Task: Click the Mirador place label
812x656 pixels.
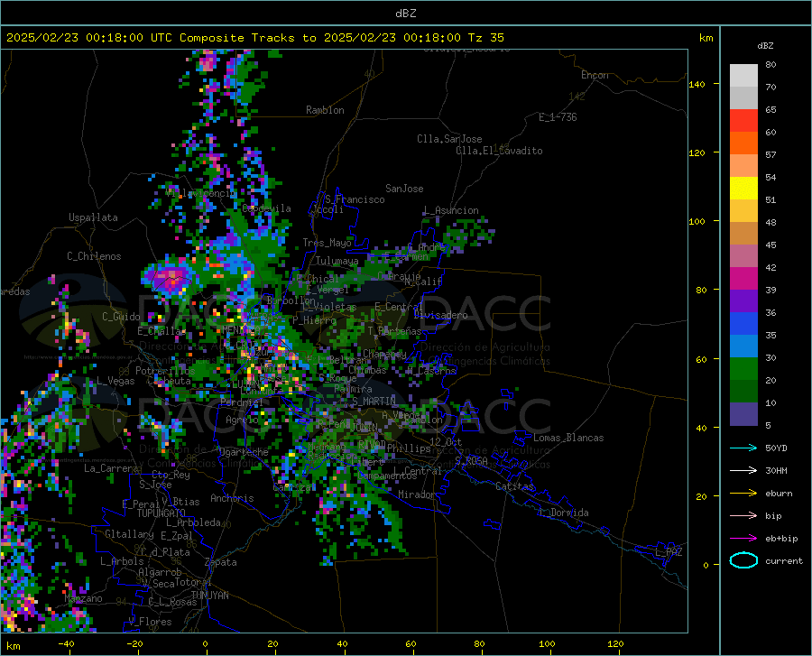Action: click(416, 494)
